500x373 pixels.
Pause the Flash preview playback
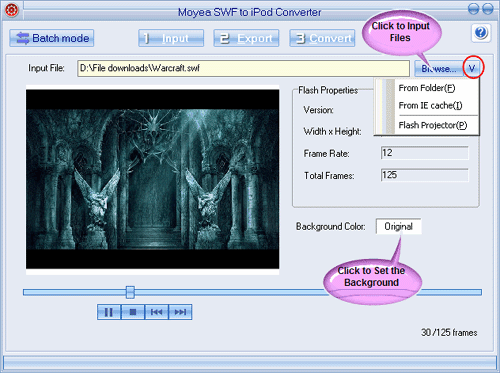(x=109, y=312)
